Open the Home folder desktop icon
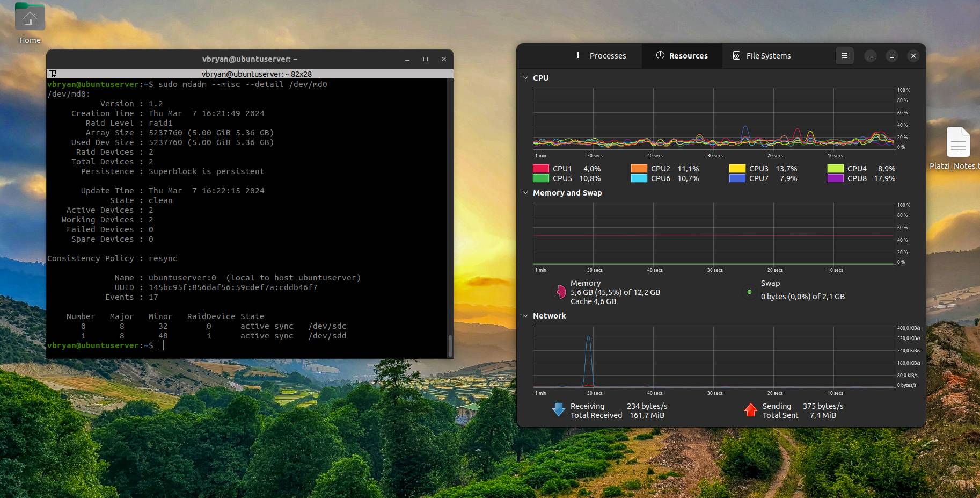The image size is (980, 498). click(x=30, y=17)
